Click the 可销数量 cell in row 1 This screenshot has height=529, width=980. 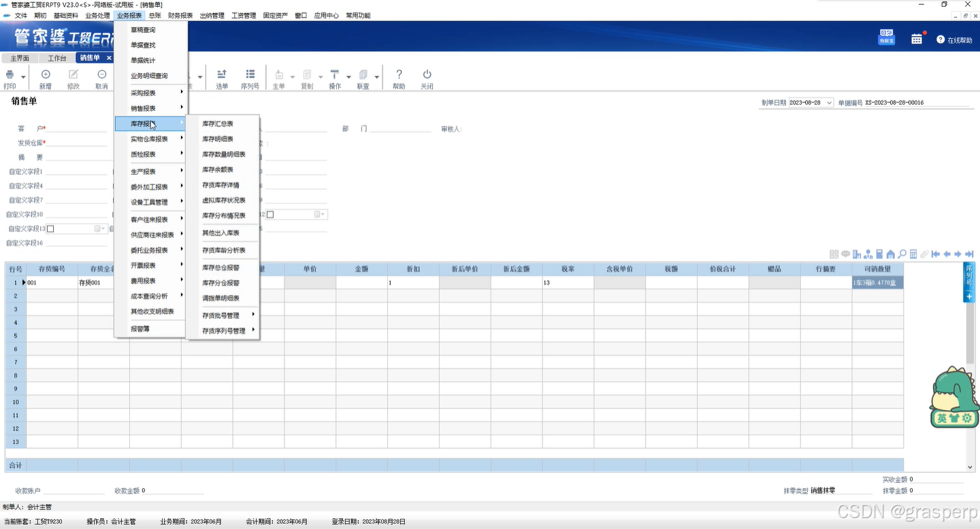878,282
